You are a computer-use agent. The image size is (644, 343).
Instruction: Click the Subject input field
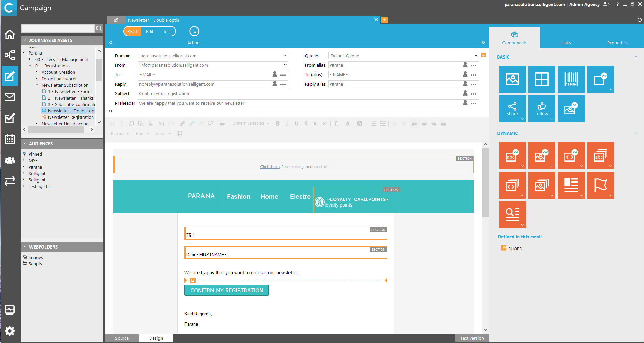pos(300,93)
